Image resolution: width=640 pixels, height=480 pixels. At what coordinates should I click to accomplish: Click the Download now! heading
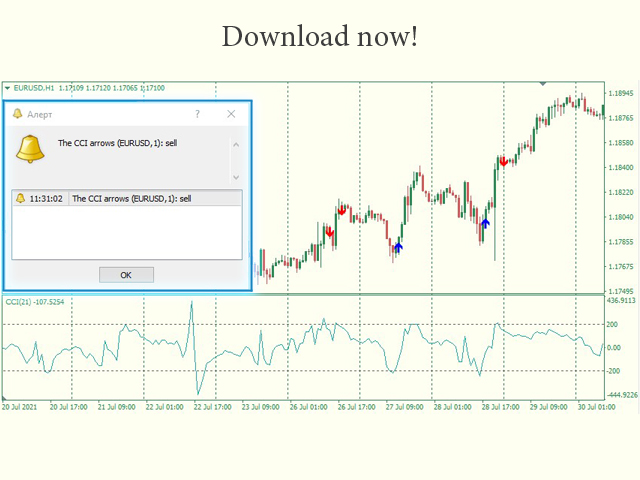click(319, 36)
